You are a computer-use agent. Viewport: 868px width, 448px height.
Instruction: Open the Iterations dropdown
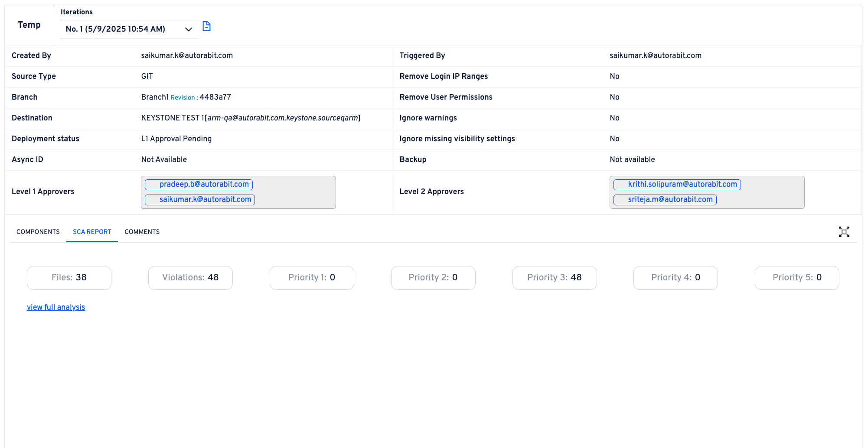pos(129,29)
